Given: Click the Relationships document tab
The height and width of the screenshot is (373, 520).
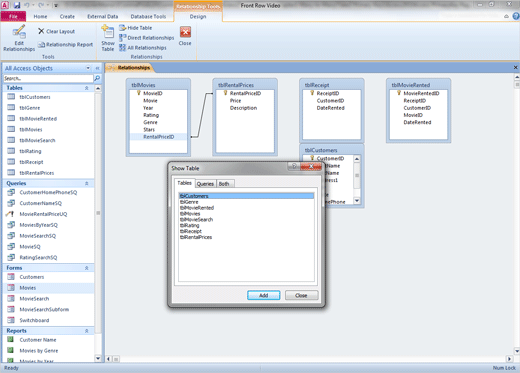Looking at the screenshot, I should click(x=130, y=68).
